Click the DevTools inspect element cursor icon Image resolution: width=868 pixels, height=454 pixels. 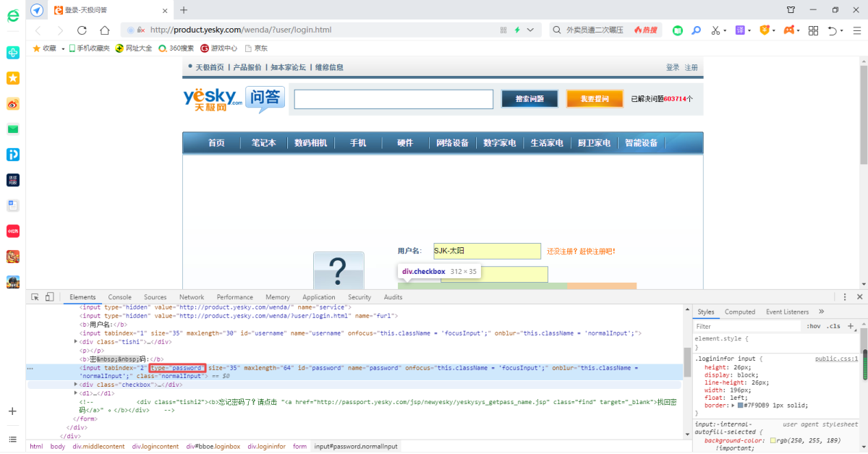[35, 297]
